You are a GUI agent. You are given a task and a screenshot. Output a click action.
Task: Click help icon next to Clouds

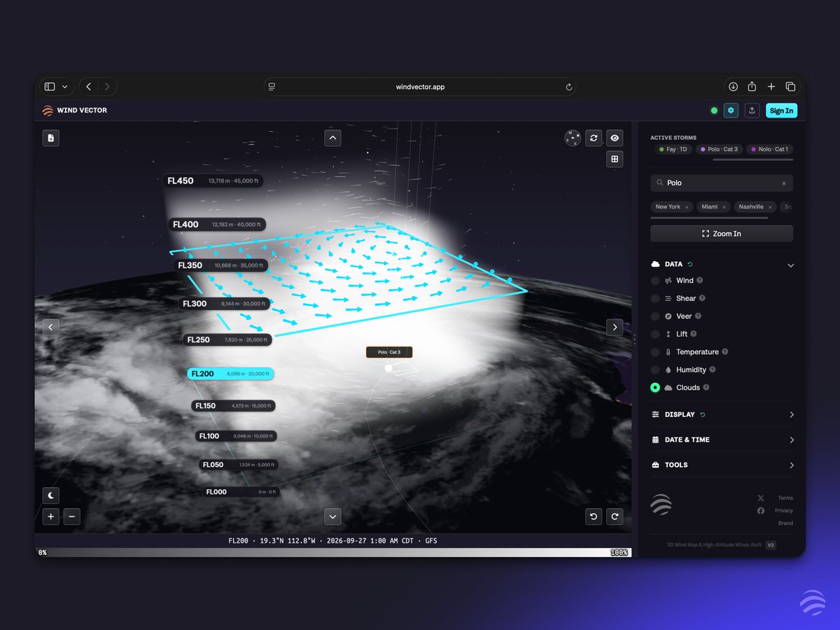coord(706,388)
